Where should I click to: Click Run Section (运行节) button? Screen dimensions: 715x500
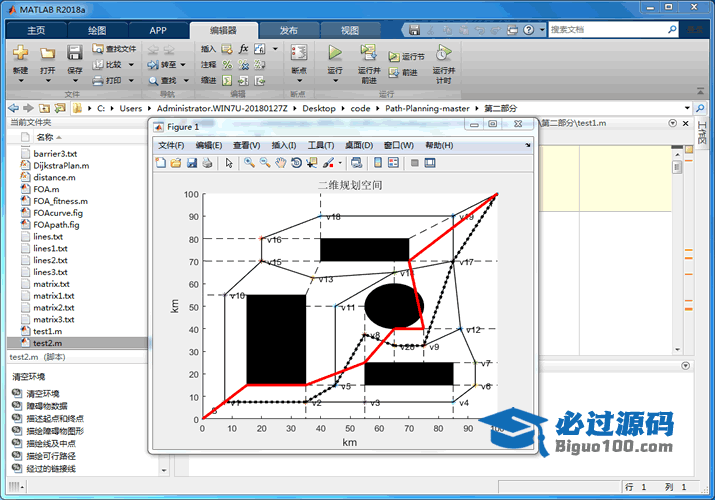point(407,57)
